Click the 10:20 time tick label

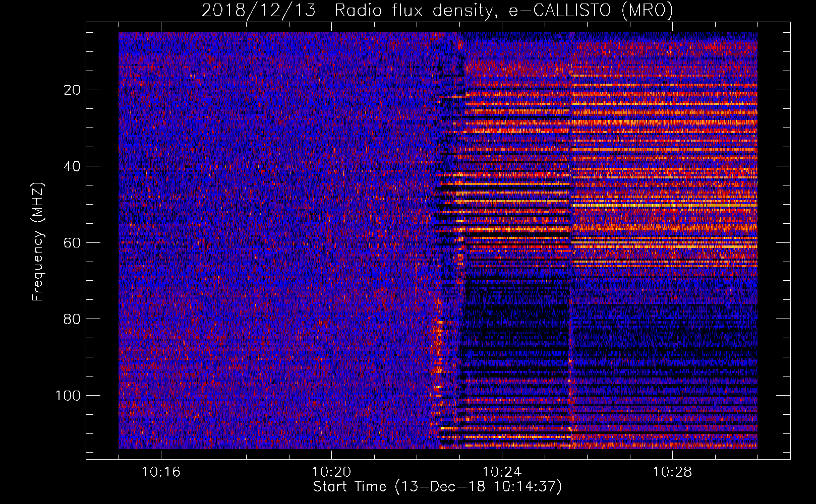tap(331, 472)
